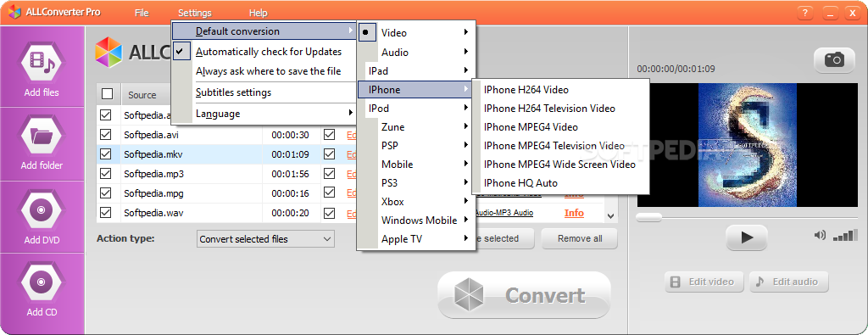This screenshot has height=335, width=868.
Task: Expand the Language submenu
Action: [264, 114]
